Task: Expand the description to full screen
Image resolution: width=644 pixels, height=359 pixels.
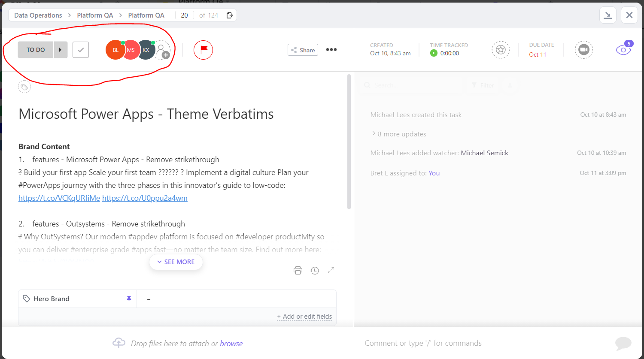Action: 331,270
